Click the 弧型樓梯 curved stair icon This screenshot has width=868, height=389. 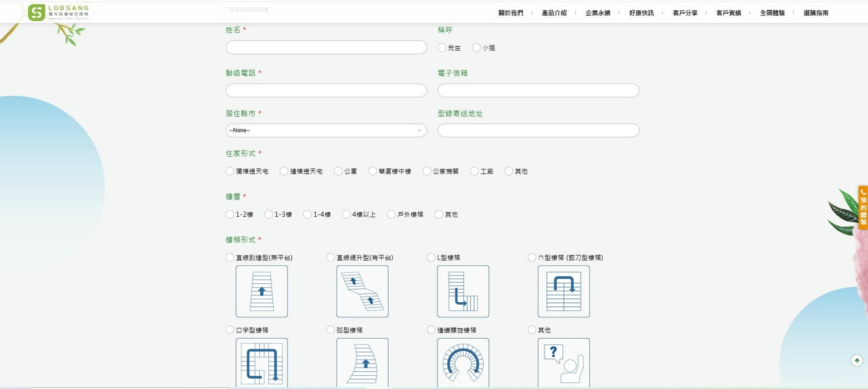(x=362, y=363)
